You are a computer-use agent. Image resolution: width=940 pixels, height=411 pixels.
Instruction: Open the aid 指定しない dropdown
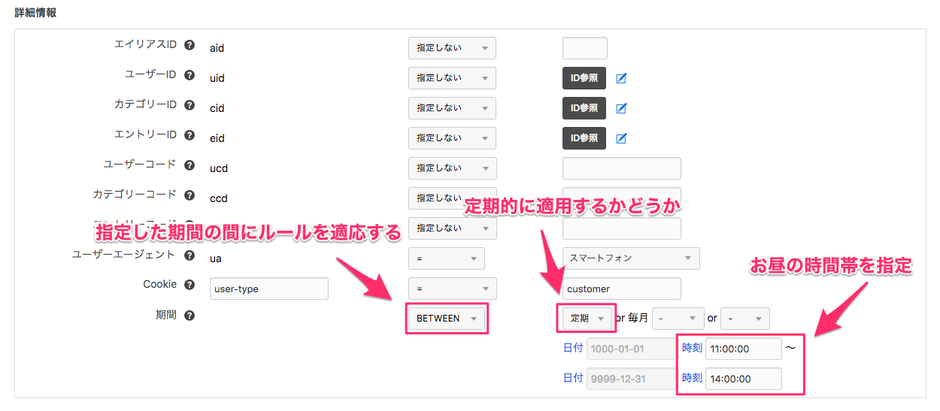coord(452,48)
